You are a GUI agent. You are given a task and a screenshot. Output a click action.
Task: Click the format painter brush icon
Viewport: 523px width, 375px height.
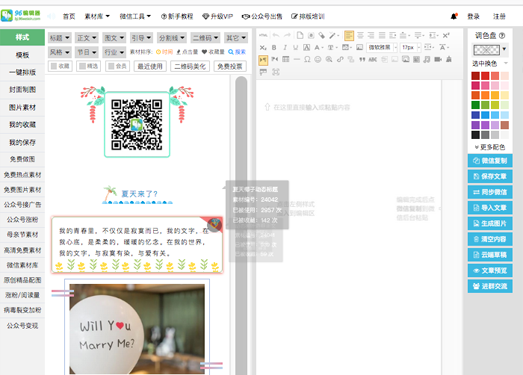click(322, 35)
